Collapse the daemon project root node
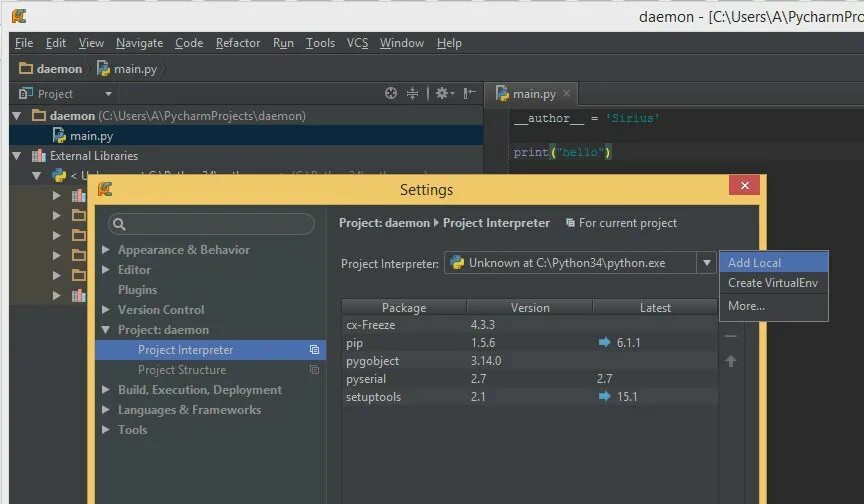 [17, 116]
